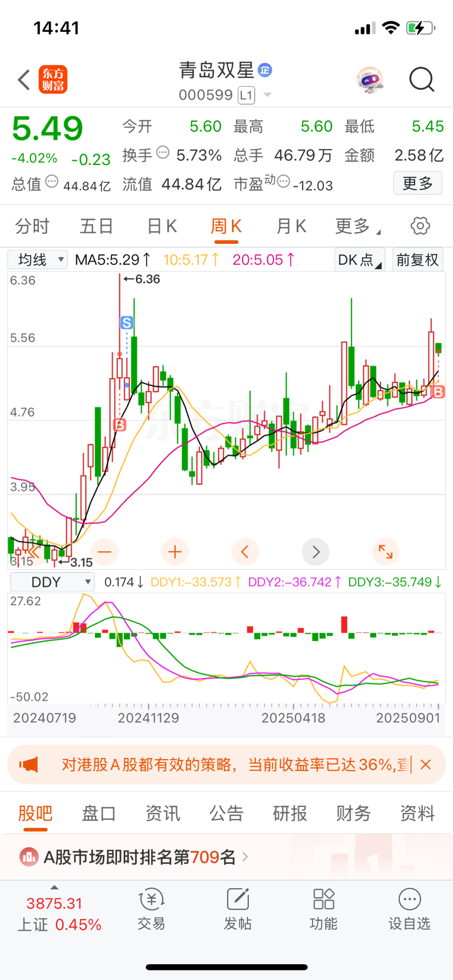
Task: Open the 东方财富 logo icon
Action: tap(53, 80)
